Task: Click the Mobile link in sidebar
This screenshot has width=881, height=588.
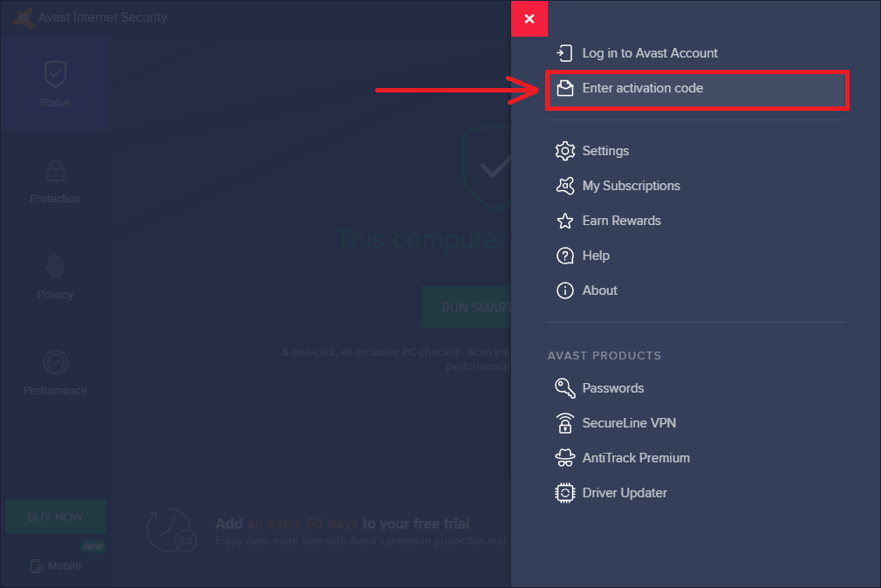Action: tap(57, 565)
